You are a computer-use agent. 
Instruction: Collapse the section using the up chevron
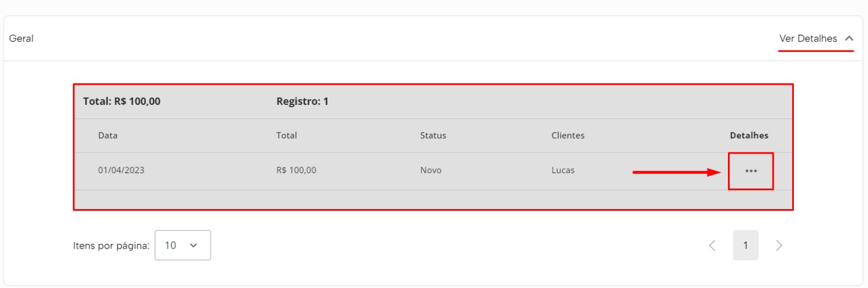(x=849, y=38)
